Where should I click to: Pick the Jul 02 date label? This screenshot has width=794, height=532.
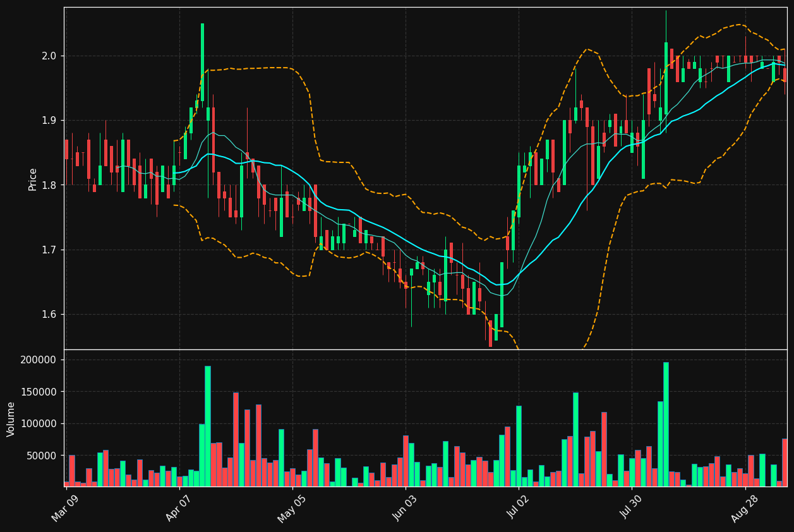518,507
